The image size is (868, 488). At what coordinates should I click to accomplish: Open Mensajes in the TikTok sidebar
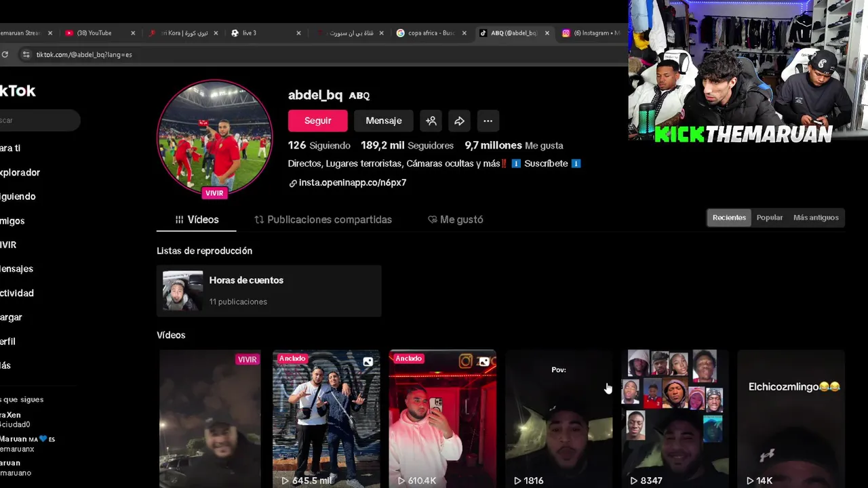(x=16, y=269)
